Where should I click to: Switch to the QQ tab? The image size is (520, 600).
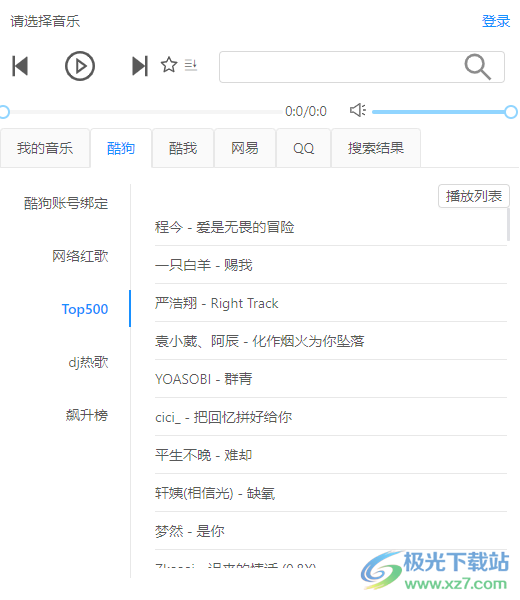tap(303, 148)
